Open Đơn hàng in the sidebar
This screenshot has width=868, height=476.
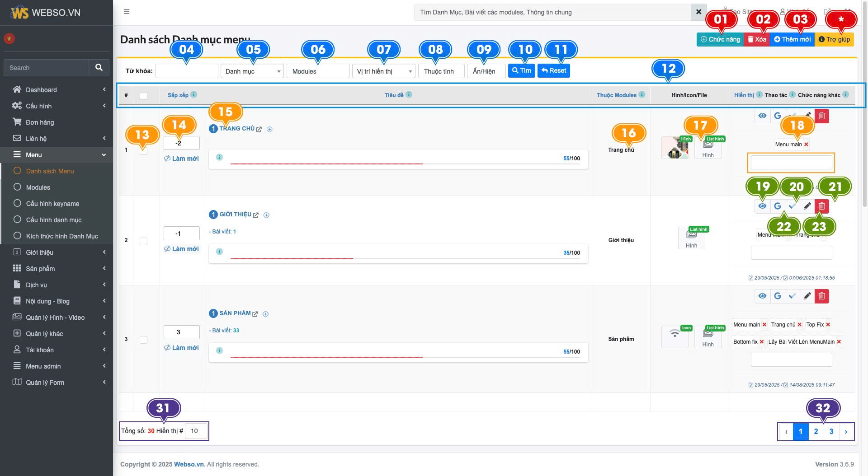pos(40,122)
